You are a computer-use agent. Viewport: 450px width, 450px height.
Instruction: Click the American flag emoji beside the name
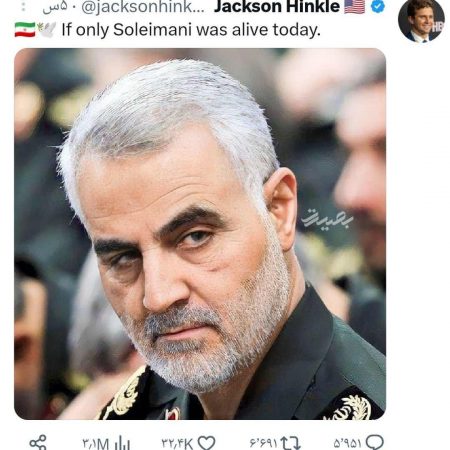pyautogui.click(x=355, y=6)
